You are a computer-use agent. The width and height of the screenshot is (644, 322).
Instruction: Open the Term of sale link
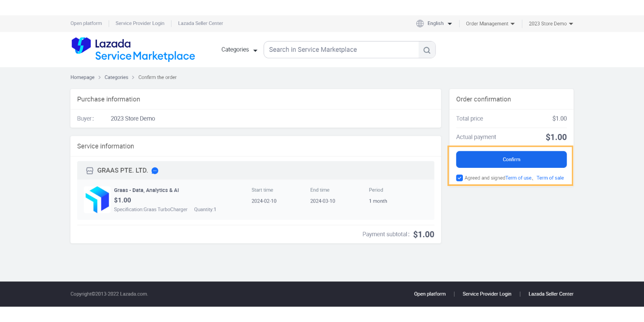pos(550,178)
